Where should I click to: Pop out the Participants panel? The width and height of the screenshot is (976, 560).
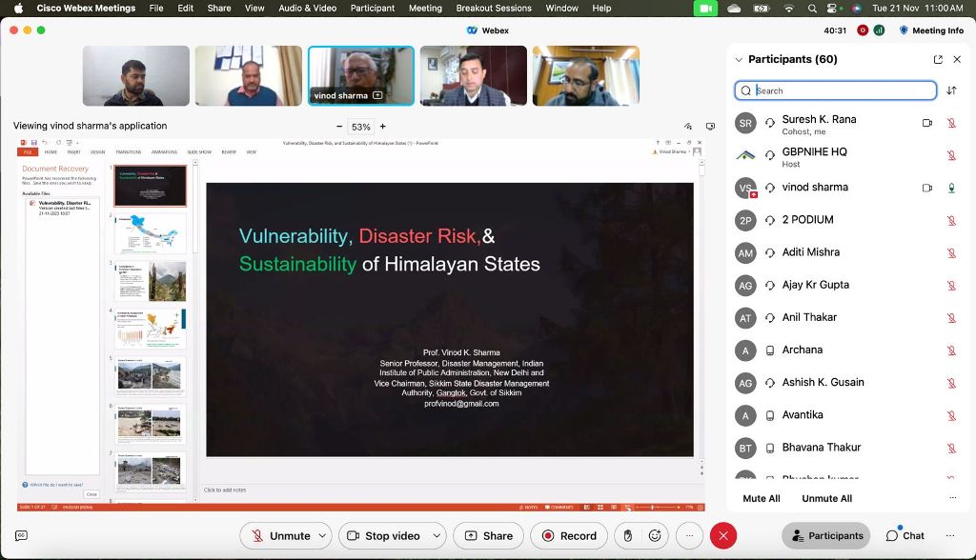pyautogui.click(x=938, y=59)
